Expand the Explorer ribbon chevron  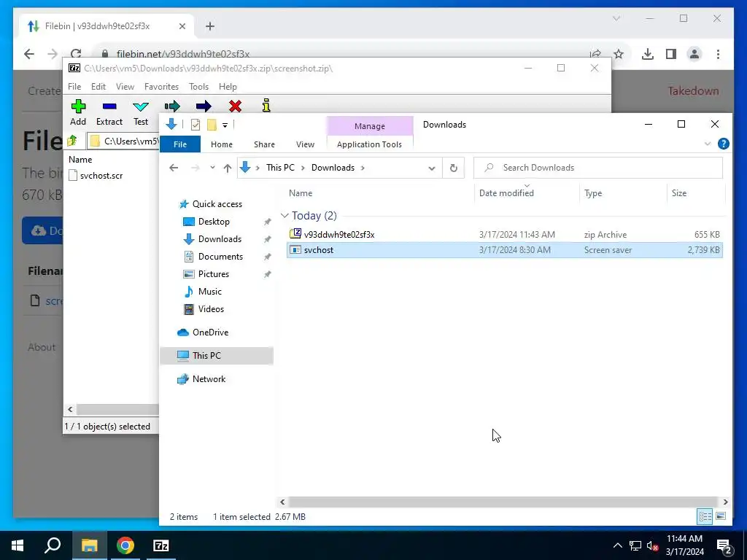coord(708,144)
